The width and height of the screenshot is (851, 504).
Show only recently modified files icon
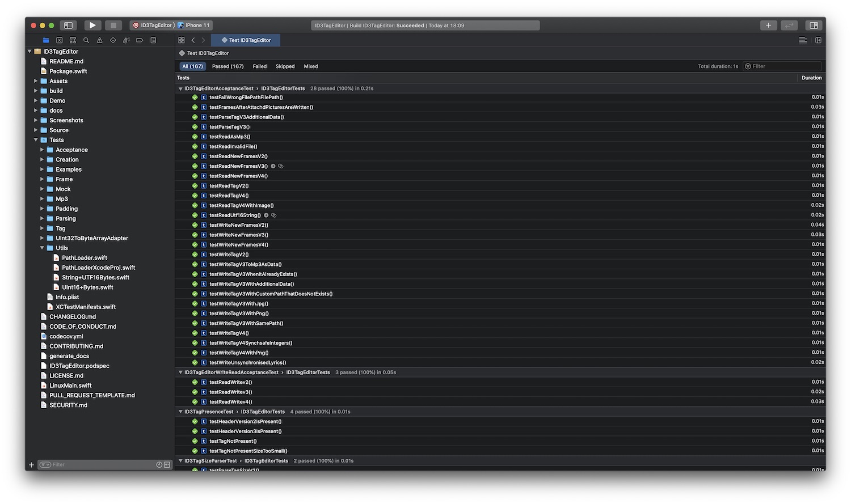159,465
